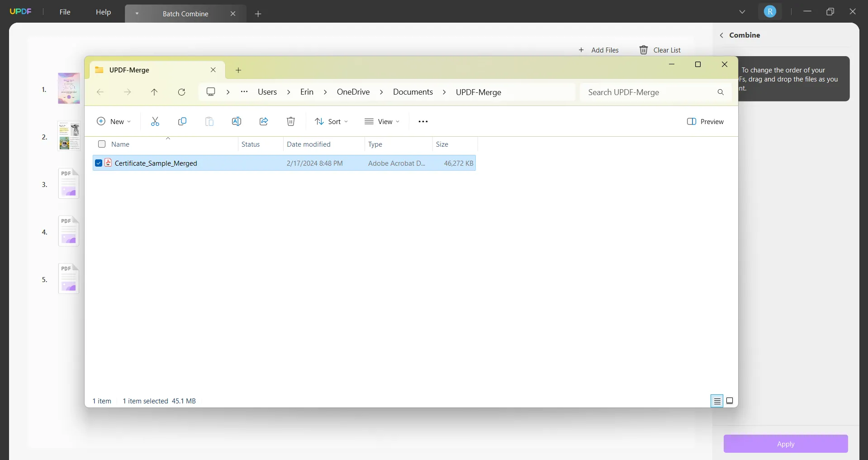The height and width of the screenshot is (460, 868).
Task: Expand chevron after OneDrive in address bar
Action: pos(381,92)
